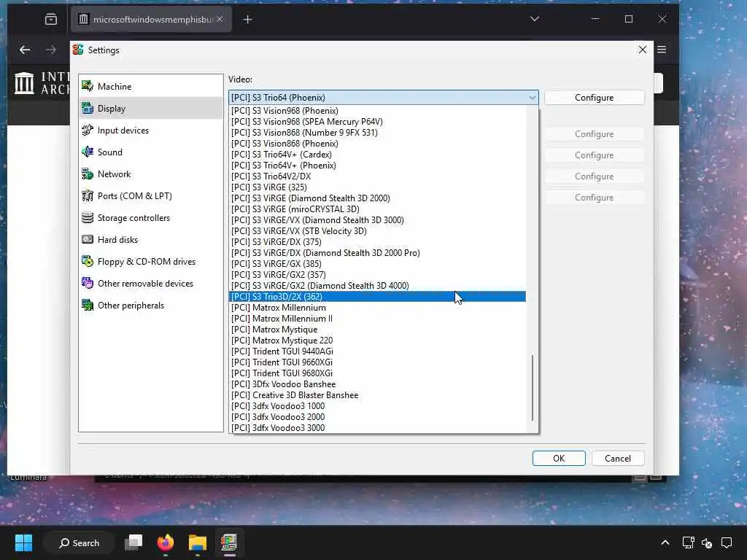List all browser tabs chevron
This screenshot has width=747, height=560.
[535, 19]
